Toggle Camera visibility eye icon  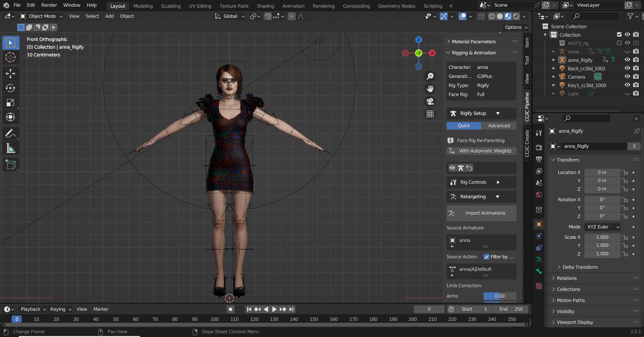point(628,77)
